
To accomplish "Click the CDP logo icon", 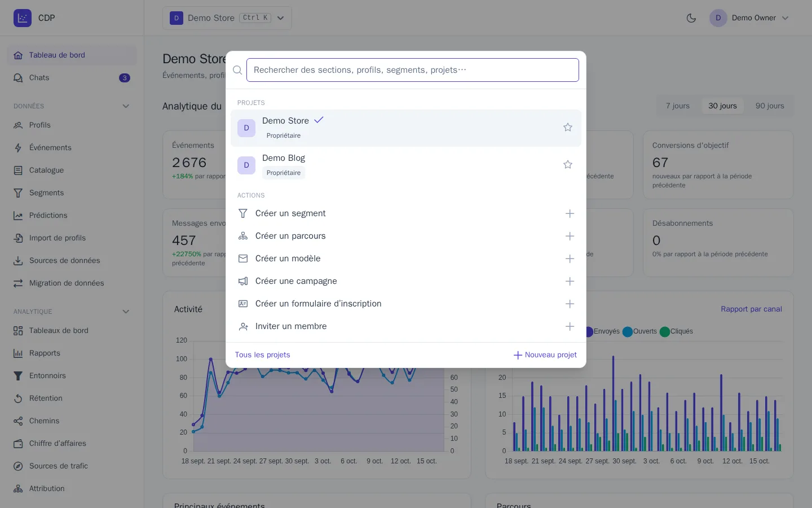I will tap(23, 18).
